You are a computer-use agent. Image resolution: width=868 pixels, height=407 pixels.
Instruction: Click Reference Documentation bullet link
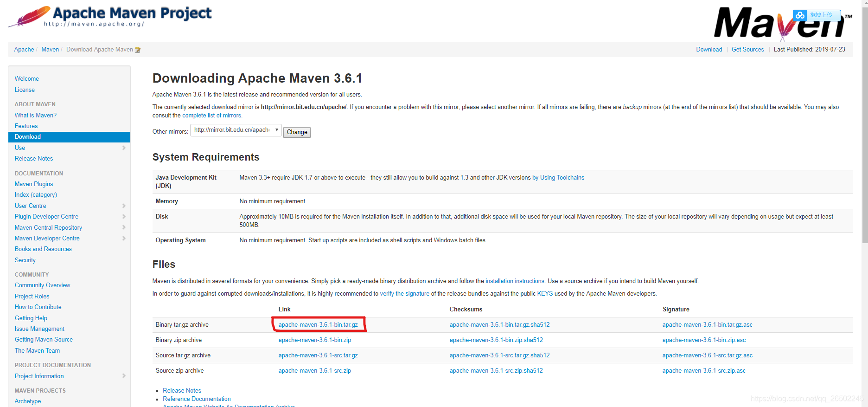(x=197, y=399)
